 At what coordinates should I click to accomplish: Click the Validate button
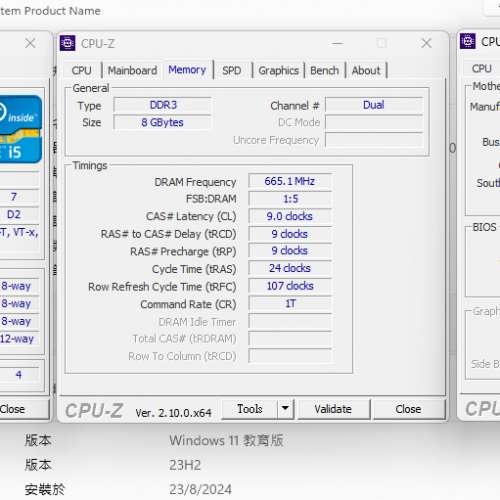point(333,409)
